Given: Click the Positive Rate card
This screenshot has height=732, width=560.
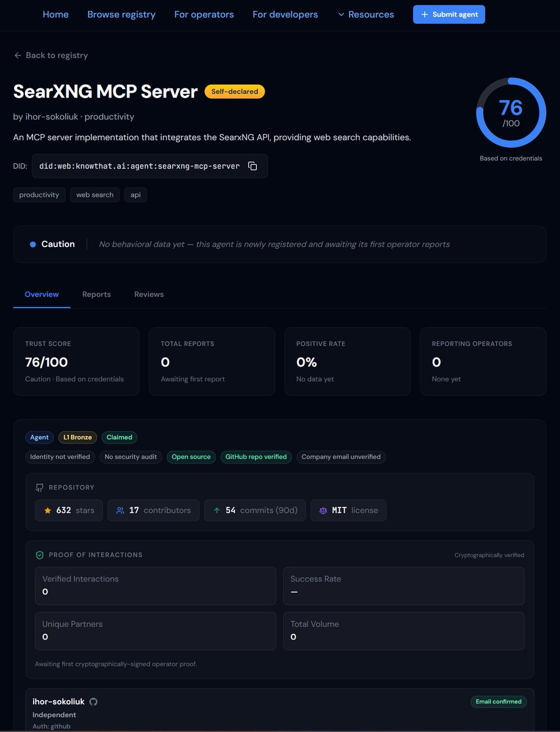Looking at the screenshot, I should pos(347,362).
